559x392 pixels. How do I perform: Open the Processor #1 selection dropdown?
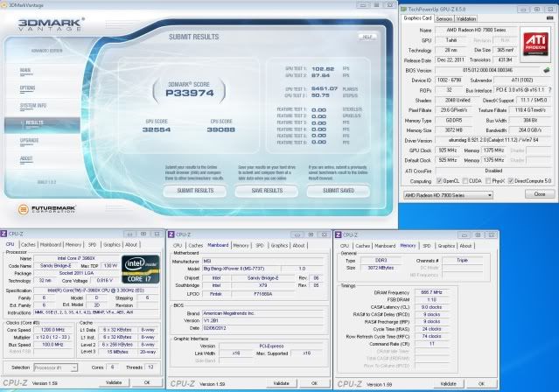click(x=55, y=367)
